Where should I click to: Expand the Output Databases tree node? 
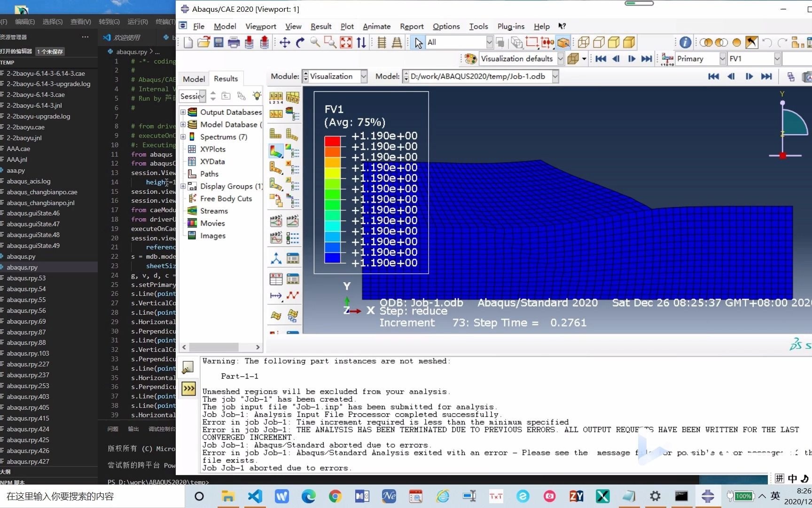point(183,112)
